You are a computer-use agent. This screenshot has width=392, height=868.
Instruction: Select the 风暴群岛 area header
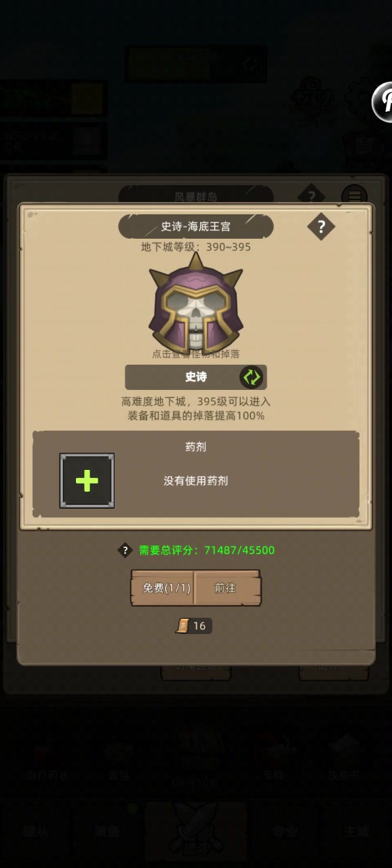click(196, 197)
